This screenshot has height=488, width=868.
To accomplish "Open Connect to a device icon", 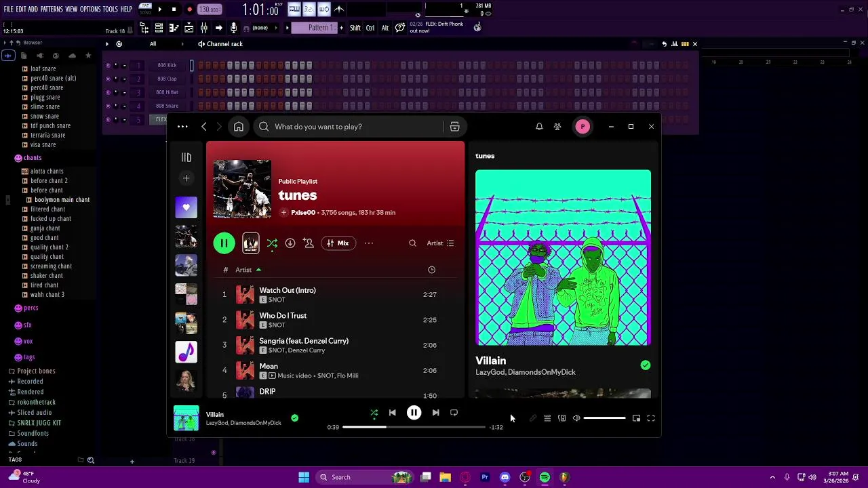I will [x=561, y=418].
